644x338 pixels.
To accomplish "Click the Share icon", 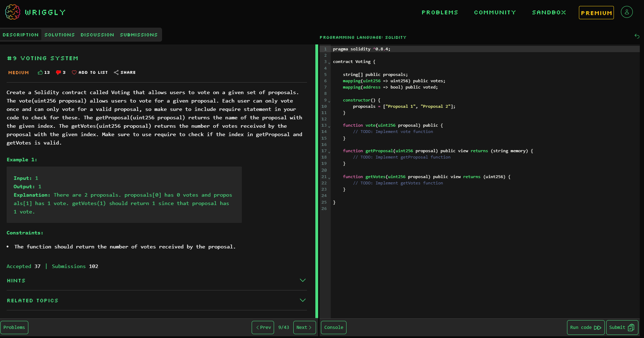I will [x=116, y=72].
